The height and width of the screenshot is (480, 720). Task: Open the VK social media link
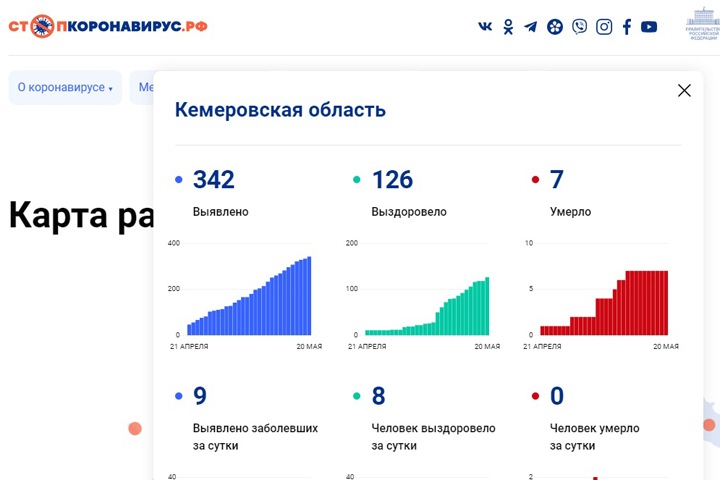[x=486, y=27]
